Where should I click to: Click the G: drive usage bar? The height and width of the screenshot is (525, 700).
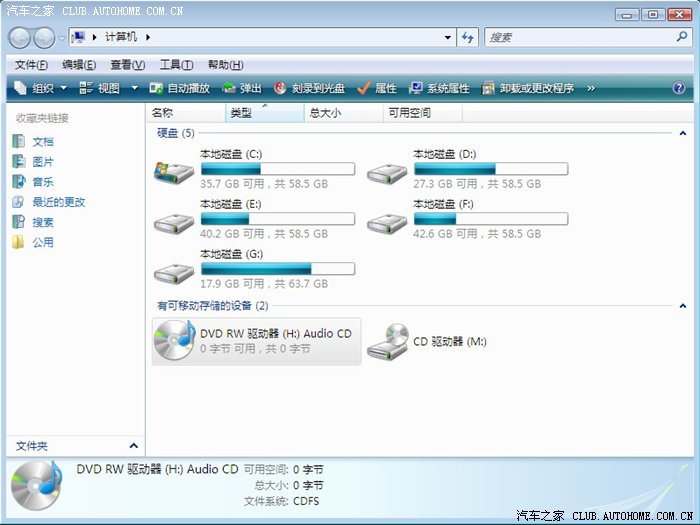click(x=278, y=269)
